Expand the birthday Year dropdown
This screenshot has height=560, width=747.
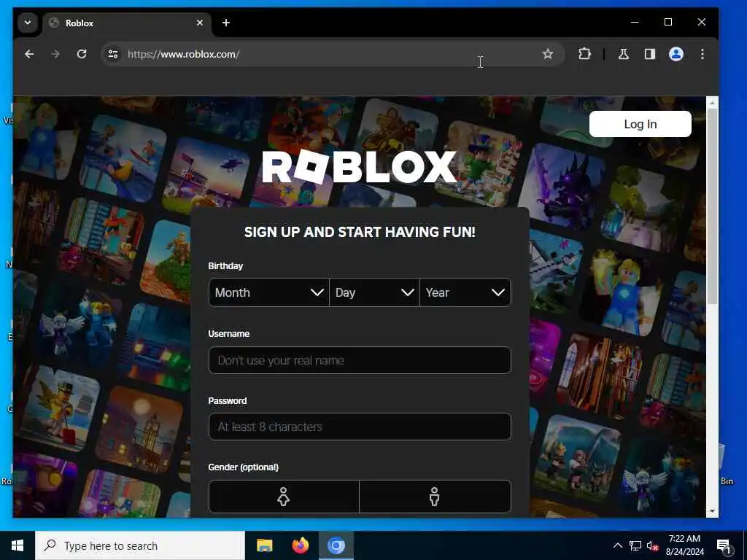pos(465,292)
